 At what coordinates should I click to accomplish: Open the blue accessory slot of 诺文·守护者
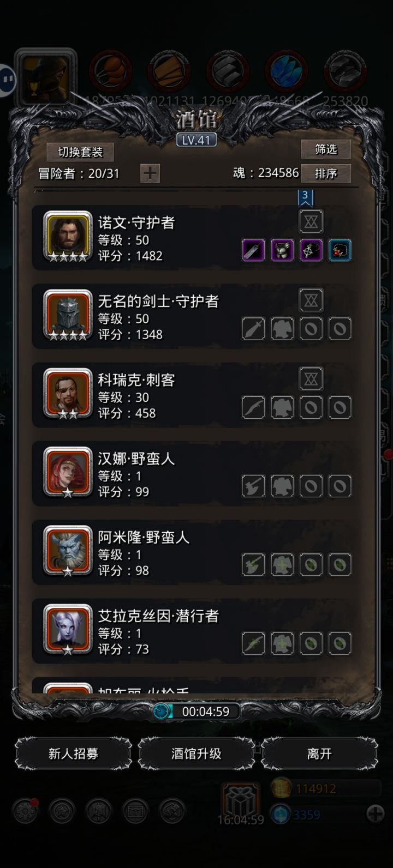pyautogui.click(x=340, y=250)
